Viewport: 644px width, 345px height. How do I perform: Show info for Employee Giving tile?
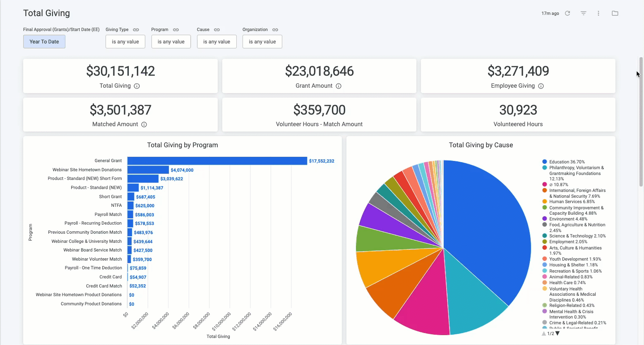[541, 86]
